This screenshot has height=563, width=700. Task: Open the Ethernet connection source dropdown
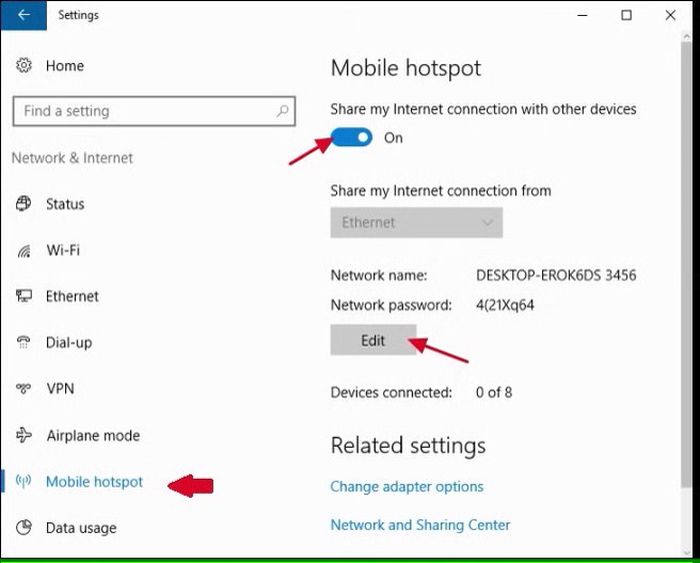click(x=417, y=222)
